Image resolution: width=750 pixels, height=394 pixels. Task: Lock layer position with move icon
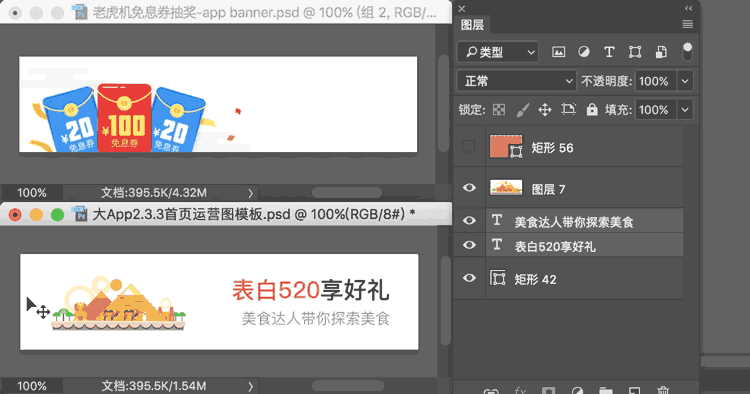click(545, 110)
